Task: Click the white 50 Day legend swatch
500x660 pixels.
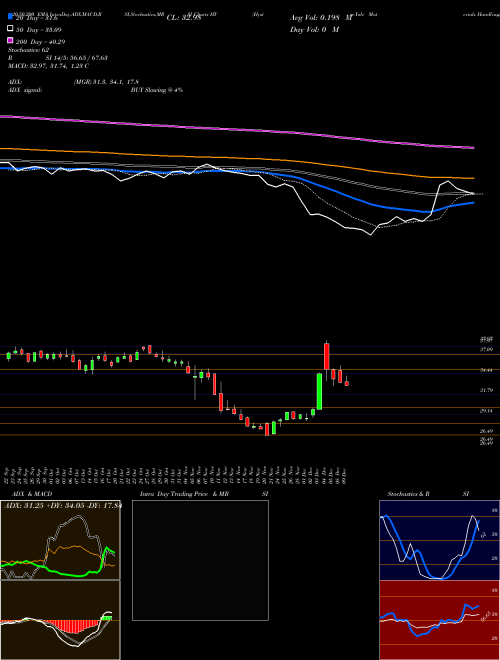Action: tap(11, 29)
